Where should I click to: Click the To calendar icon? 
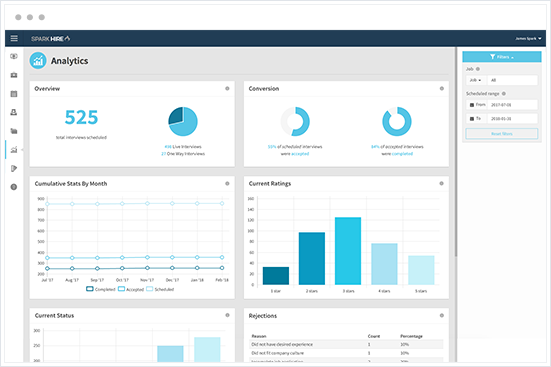472,119
